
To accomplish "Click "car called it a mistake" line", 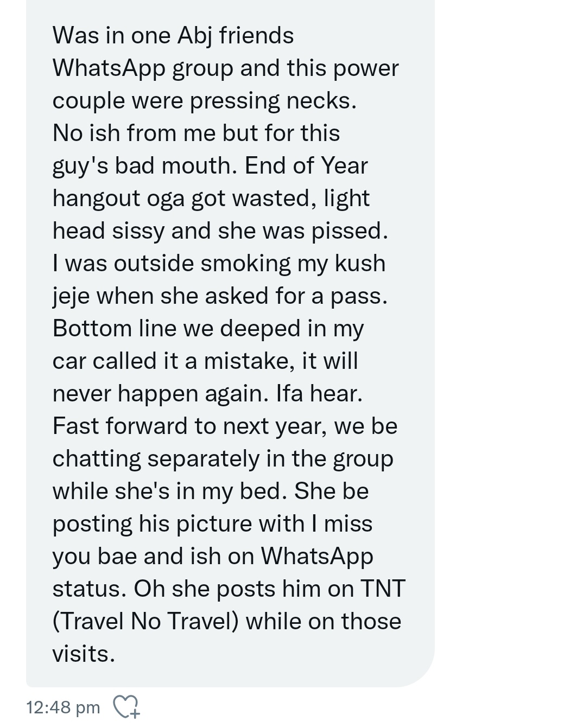I will [205, 361].
